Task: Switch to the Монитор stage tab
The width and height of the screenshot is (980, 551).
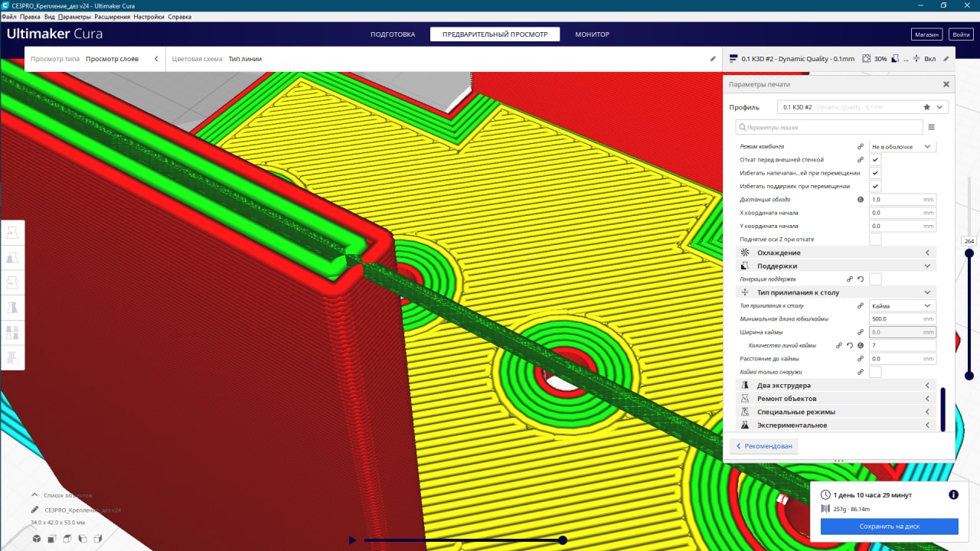Action: coord(592,34)
